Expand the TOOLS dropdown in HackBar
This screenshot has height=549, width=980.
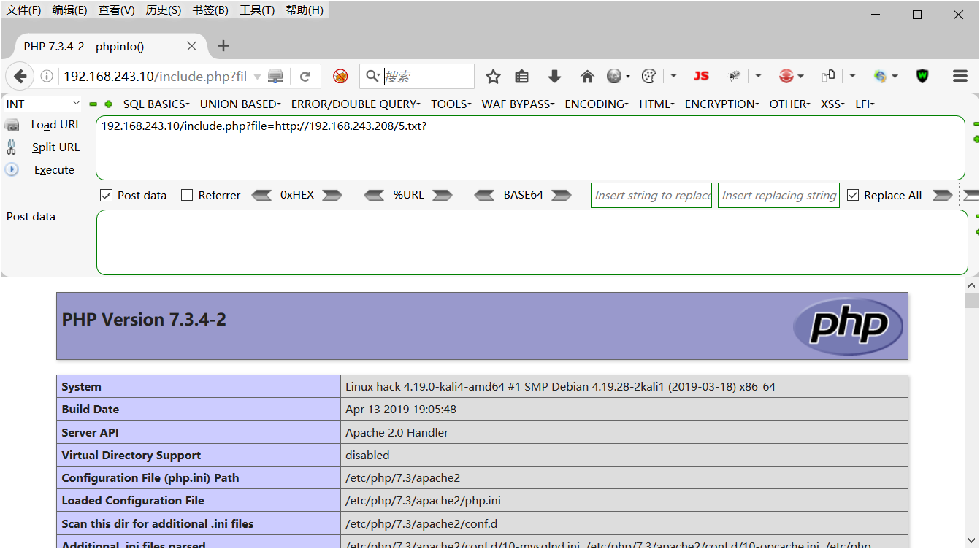tap(451, 104)
